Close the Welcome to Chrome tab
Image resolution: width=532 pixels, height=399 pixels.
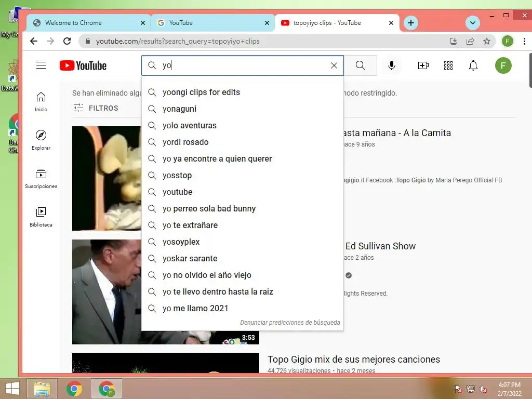[x=143, y=23]
